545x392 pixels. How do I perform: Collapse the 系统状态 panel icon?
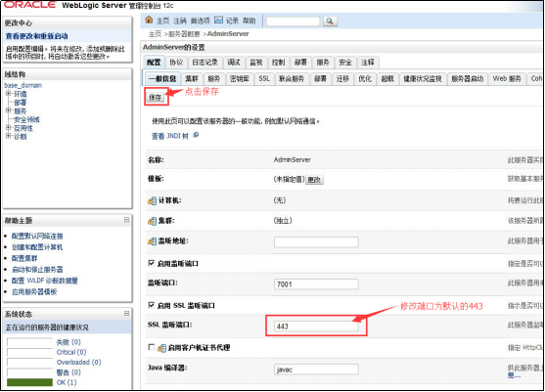click(126, 313)
